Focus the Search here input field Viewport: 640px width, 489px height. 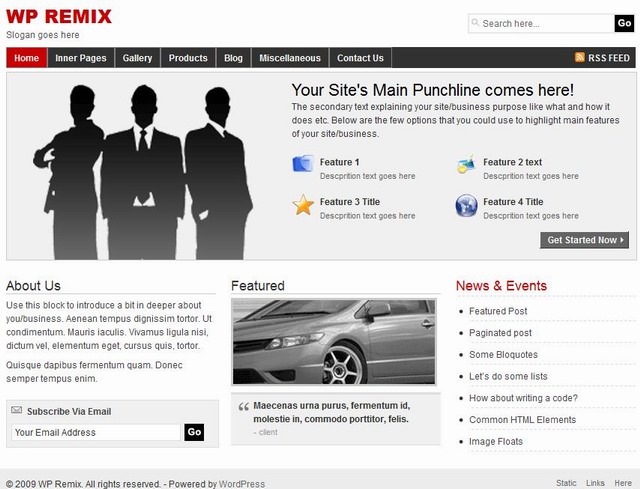point(541,23)
